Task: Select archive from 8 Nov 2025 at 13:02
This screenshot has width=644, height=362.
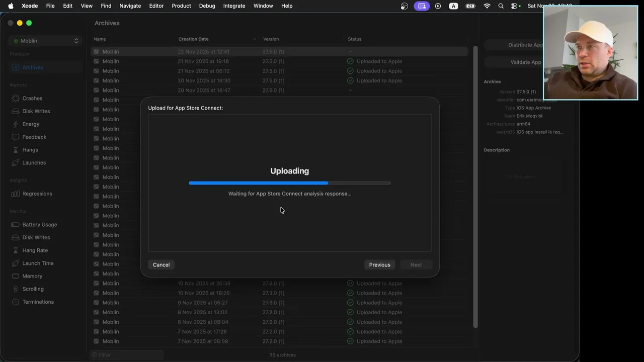Action: click(279, 312)
